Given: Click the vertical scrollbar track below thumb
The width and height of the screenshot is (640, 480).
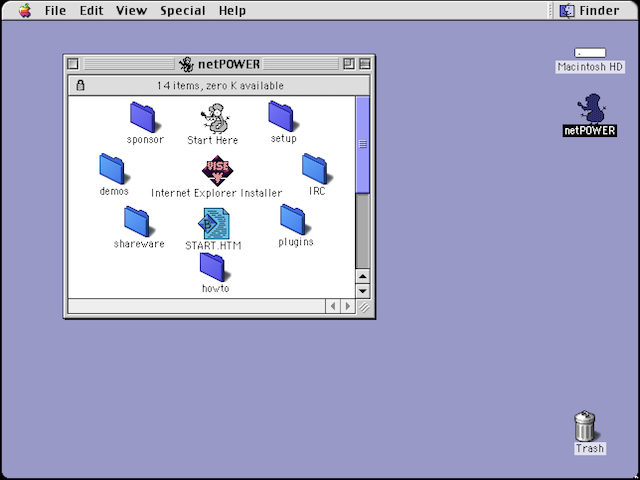Looking at the screenshot, I should point(362,231).
